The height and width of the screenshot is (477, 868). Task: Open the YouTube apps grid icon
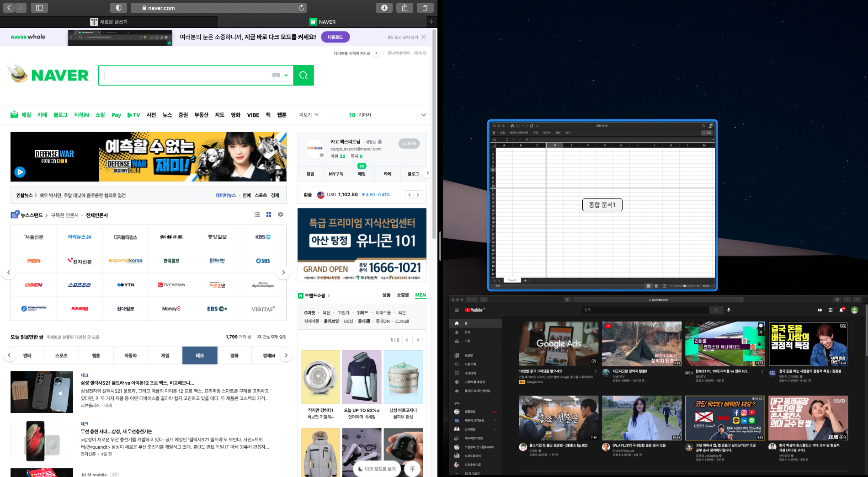830,310
